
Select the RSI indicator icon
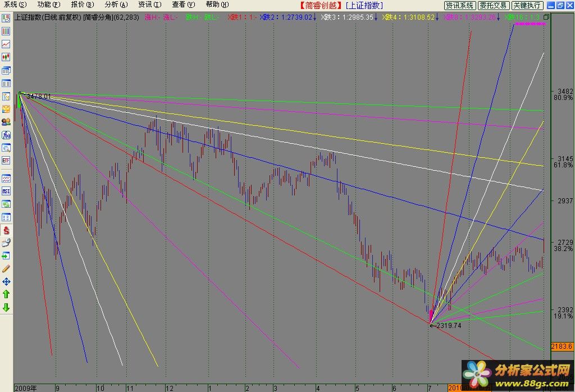pos(6,191)
